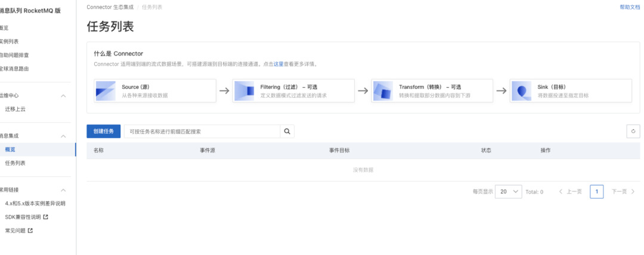This screenshot has width=644, height=255.
Task: Select page number 1 in pagination
Action: (x=597, y=192)
